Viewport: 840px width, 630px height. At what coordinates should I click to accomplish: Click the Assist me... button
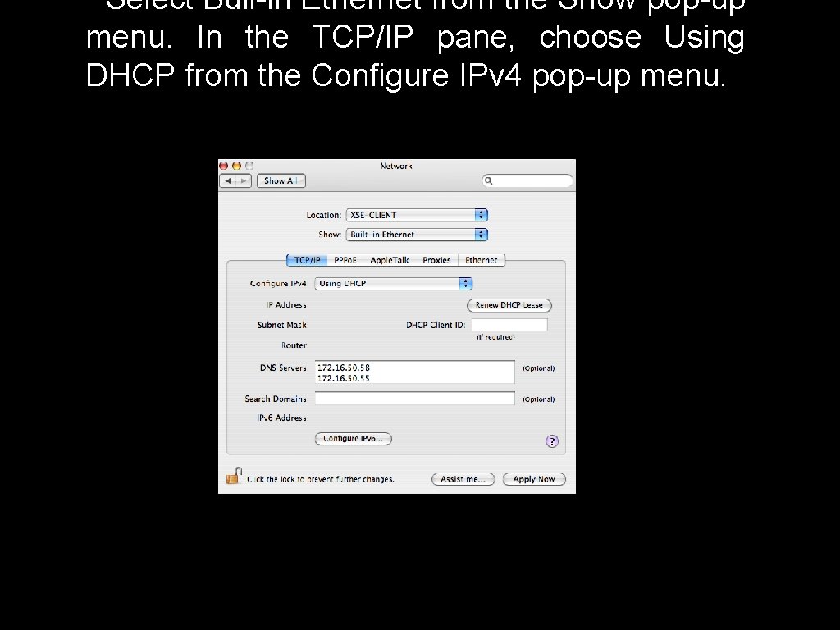coord(463,479)
